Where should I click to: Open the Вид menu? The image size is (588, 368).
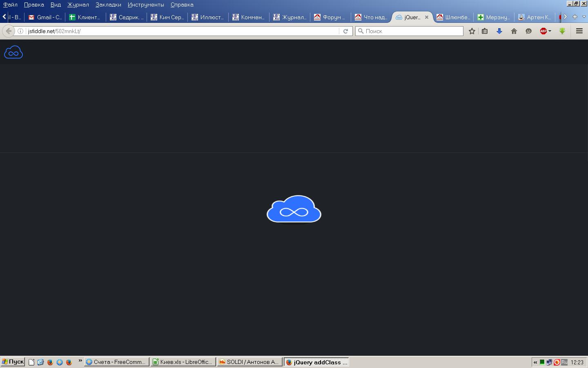click(x=56, y=4)
